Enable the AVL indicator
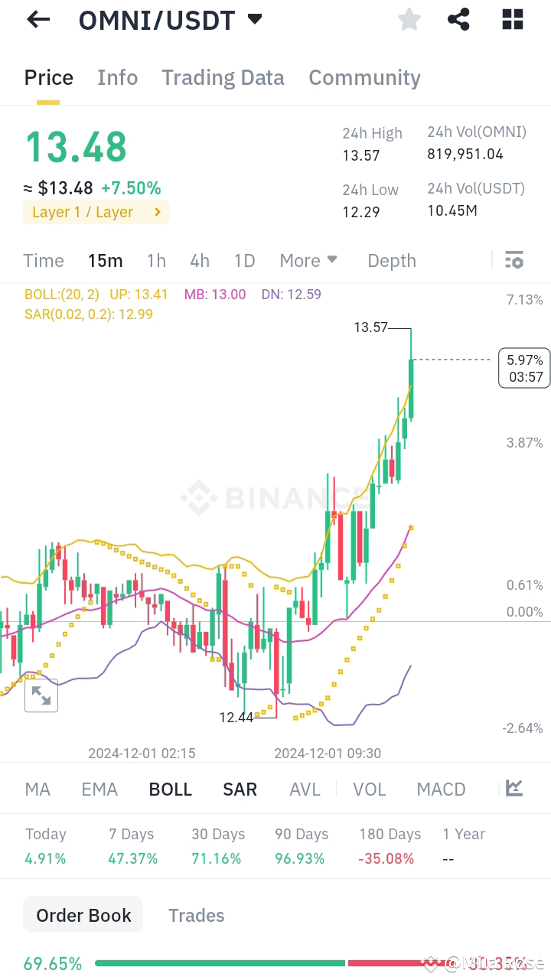551x980 pixels. point(305,790)
